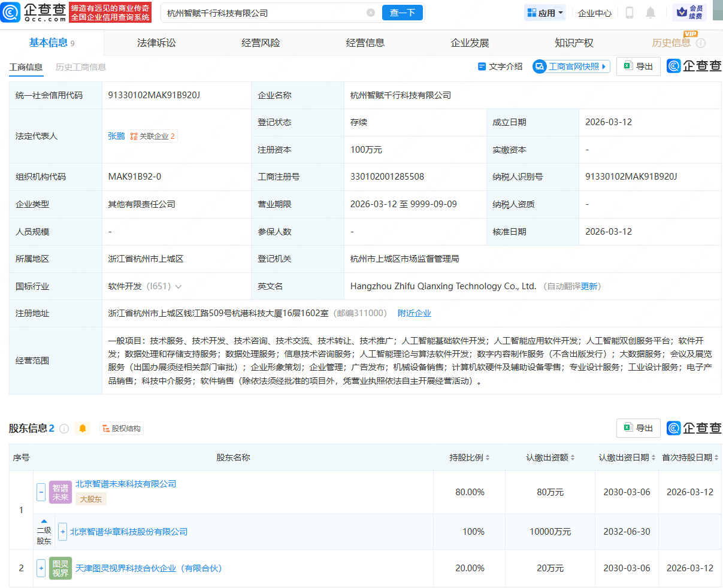Screen dimensions: 723x588
Task: Expand 天津图灵视界科技合伙企业 shareholder entry
Action: pyautogui.click(x=40, y=568)
